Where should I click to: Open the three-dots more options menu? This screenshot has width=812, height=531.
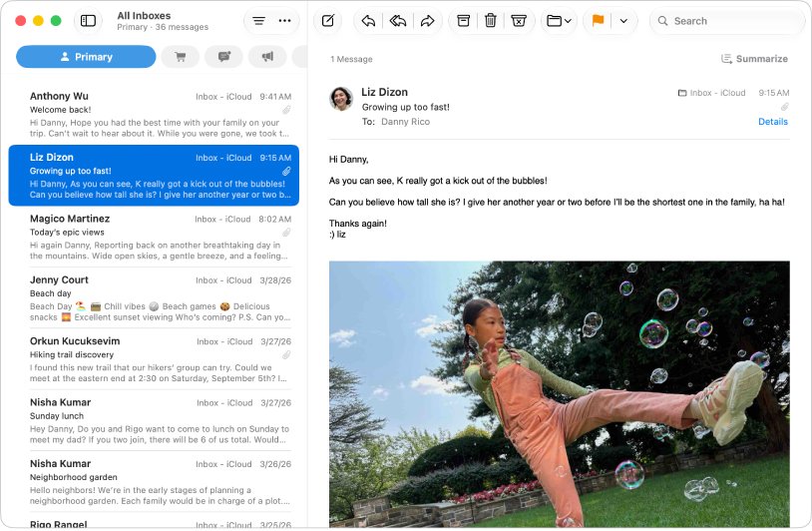coord(284,21)
